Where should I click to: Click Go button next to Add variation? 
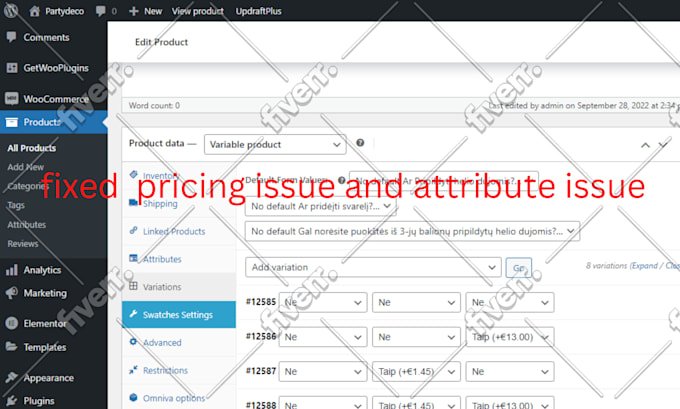point(519,268)
